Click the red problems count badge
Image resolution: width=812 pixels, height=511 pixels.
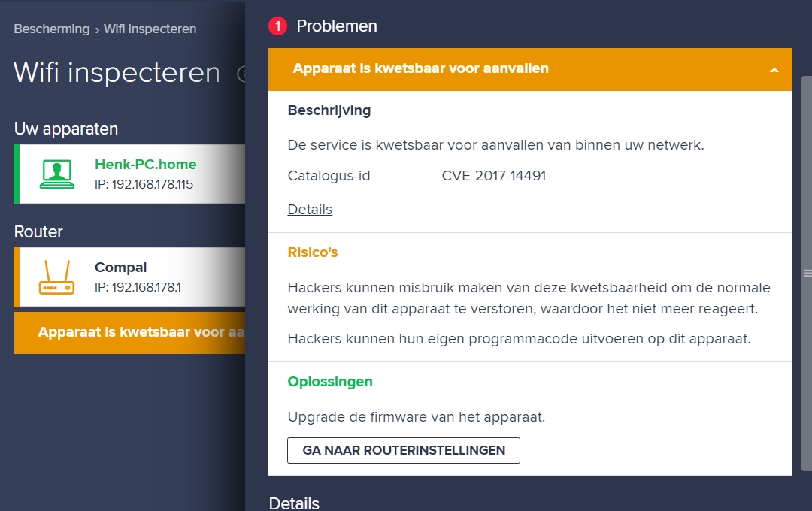point(277,26)
